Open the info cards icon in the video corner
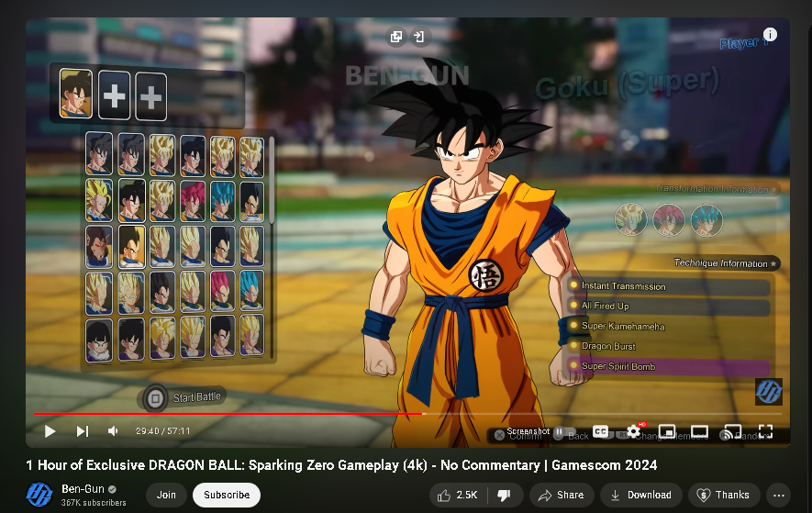 [x=770, y=34]
